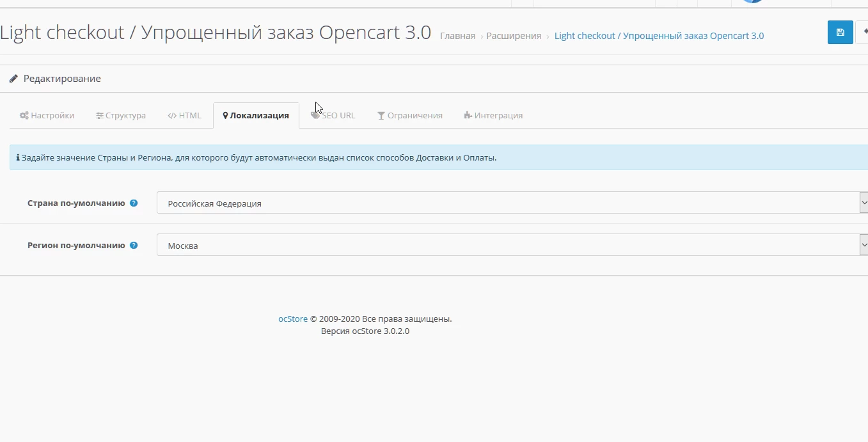Open the HTML tab
The height and width of the screenshot is (442, 868).
coord(184,116)
